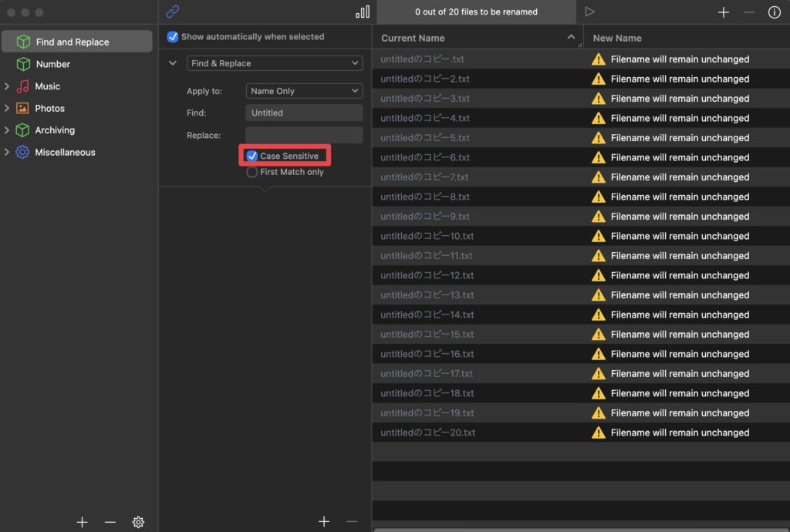This screenshot has width=790, height=532.
Task: Open the info inspector icon
Action: click(x=774, y=12)
